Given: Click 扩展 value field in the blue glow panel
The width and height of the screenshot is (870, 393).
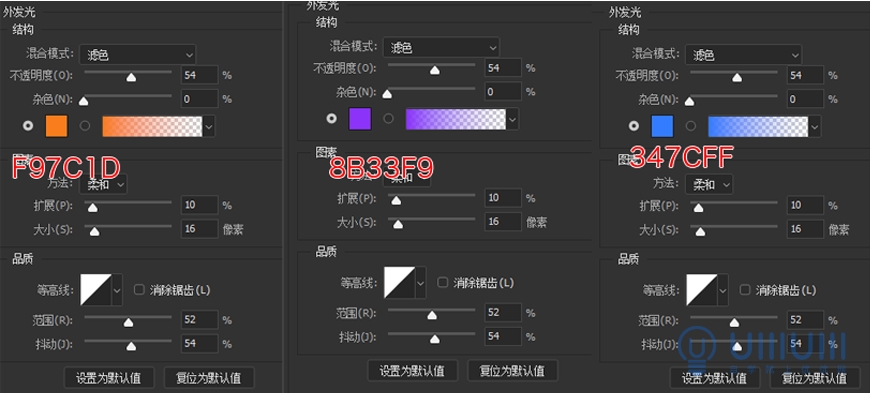Looking at the screenshot, I should click(x=806, y=205).
